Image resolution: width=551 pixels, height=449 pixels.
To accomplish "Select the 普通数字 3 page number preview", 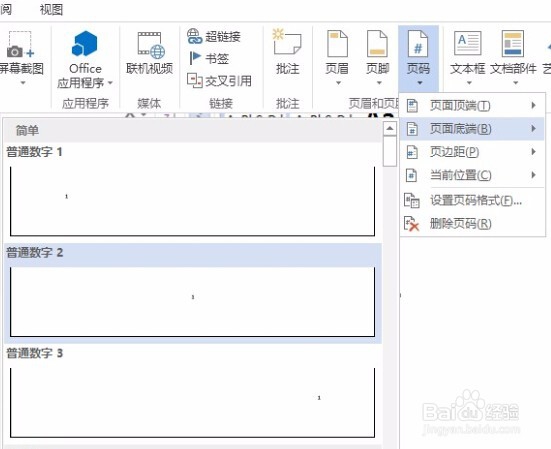I will (193, 403).
